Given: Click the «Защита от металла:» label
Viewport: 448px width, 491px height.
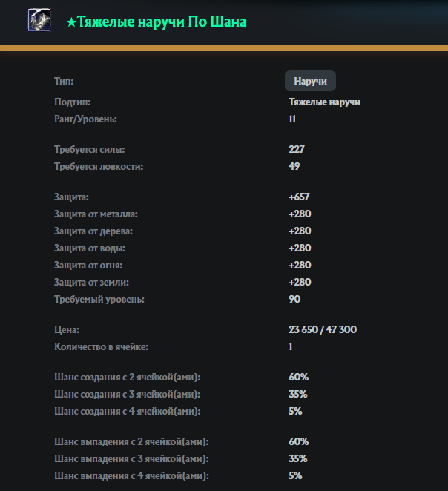Looking at the screenshot, I should click(x=96, y=214).
